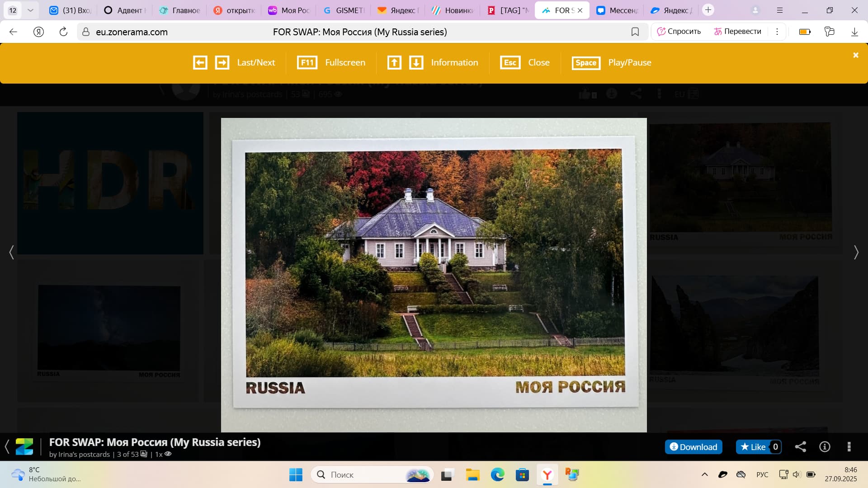Image resolution: width=868 pixels, height=488 pixels.
Task: Switch to Мессенджер browser tab
Action: tap(617, 10)
